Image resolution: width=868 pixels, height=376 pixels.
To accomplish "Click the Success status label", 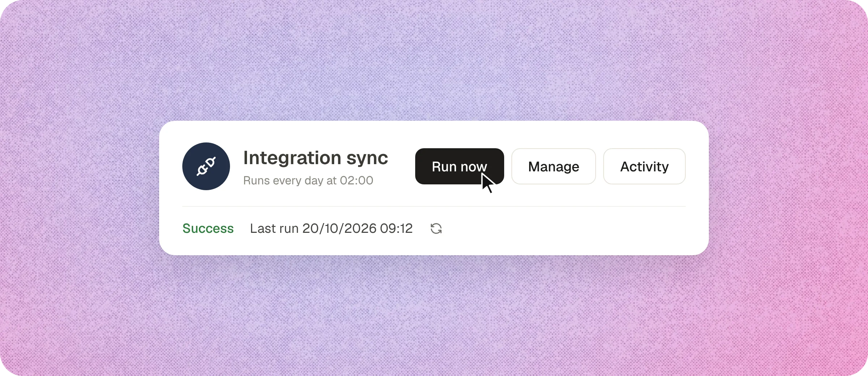I will pyautogui.click(x=208, y=228).
